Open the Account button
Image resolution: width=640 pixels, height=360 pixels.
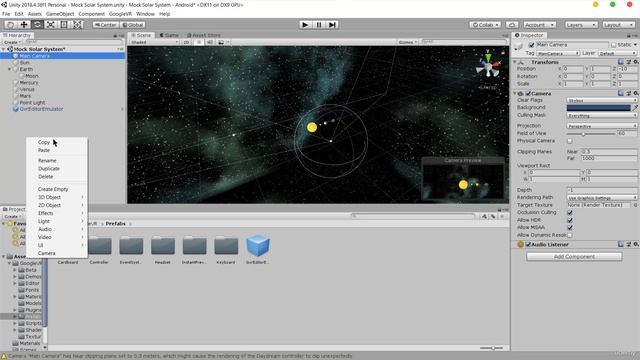tap(539, 25)
